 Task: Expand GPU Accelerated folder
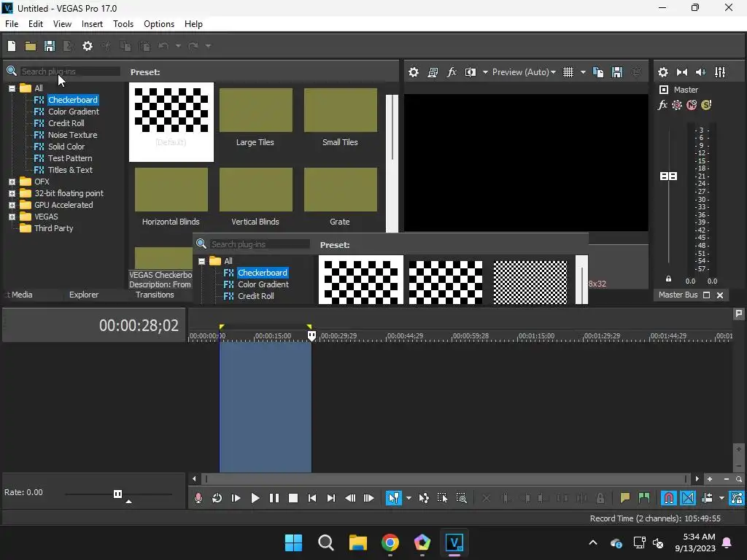pyautogui.click(x=12, y=205)
